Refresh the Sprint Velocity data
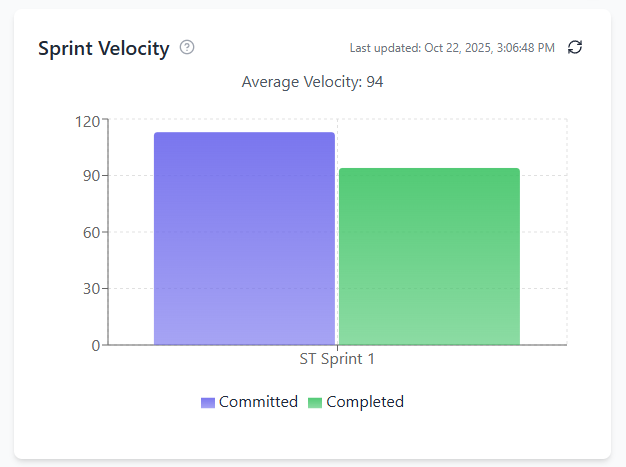626x467 pixels. coord(575,47)
